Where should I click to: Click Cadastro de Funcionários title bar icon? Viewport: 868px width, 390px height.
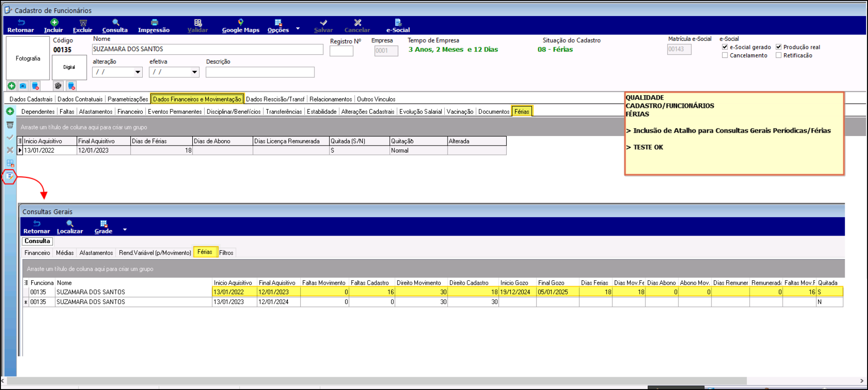pyautogui.click(x=8, y=10)
